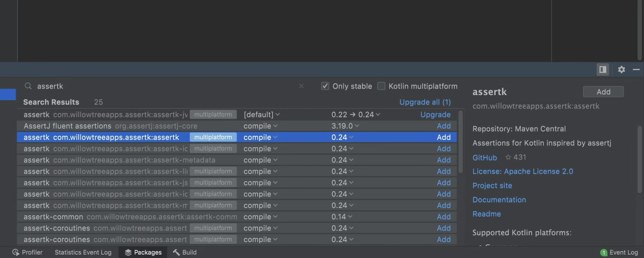Open the 3.19.0 version dropdown
This screenshot has height=258, width=644.
click(x=345, y=126)
